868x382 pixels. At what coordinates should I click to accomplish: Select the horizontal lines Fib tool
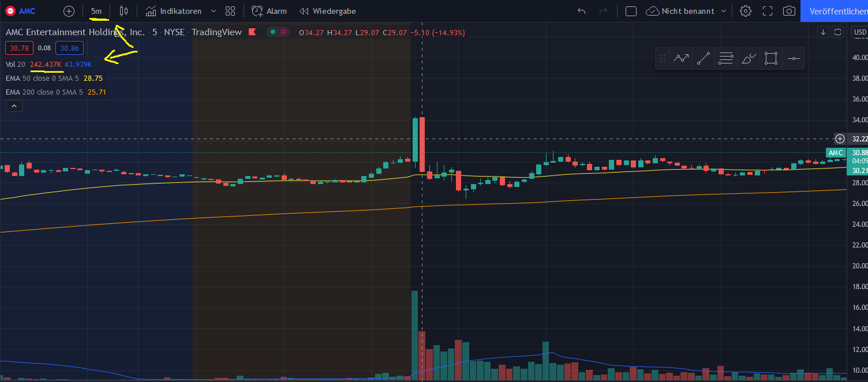[726, 58]
